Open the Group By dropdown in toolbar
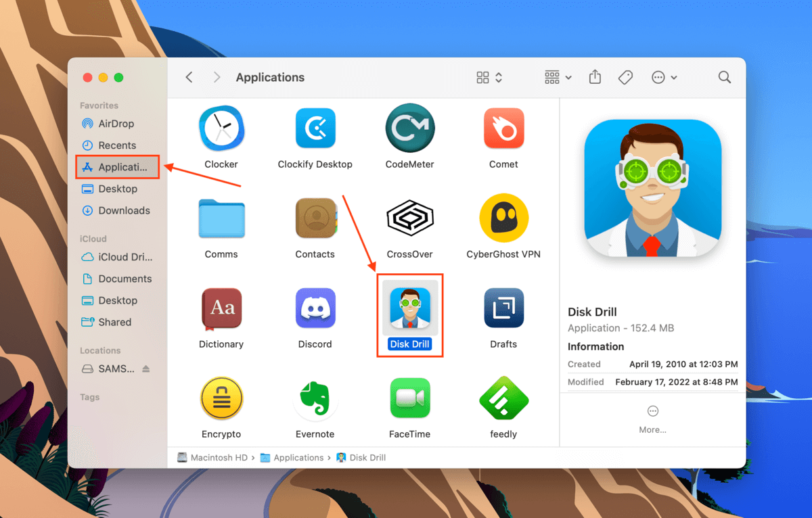The height and width of the screenshot is (518, 812). click(558, 78)
